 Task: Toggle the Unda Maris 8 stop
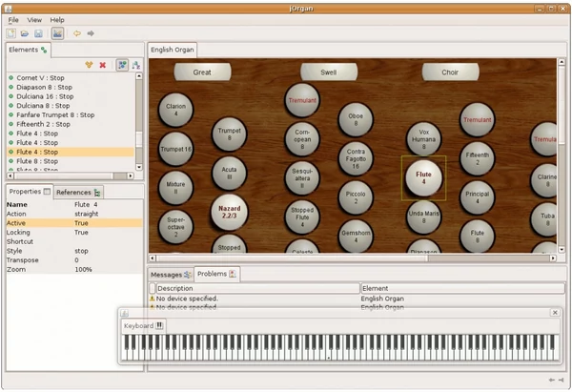tap(423, 217)
